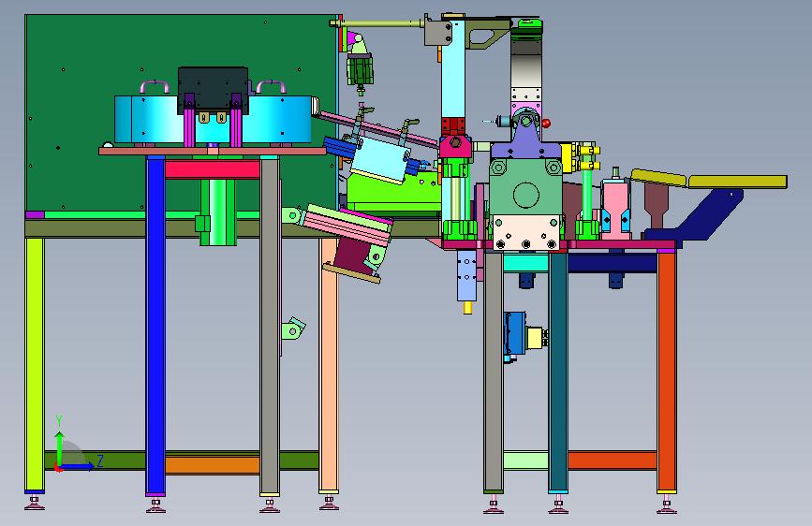
Task: Select the small green bracket on gray leg
Action: click(294, 329)
